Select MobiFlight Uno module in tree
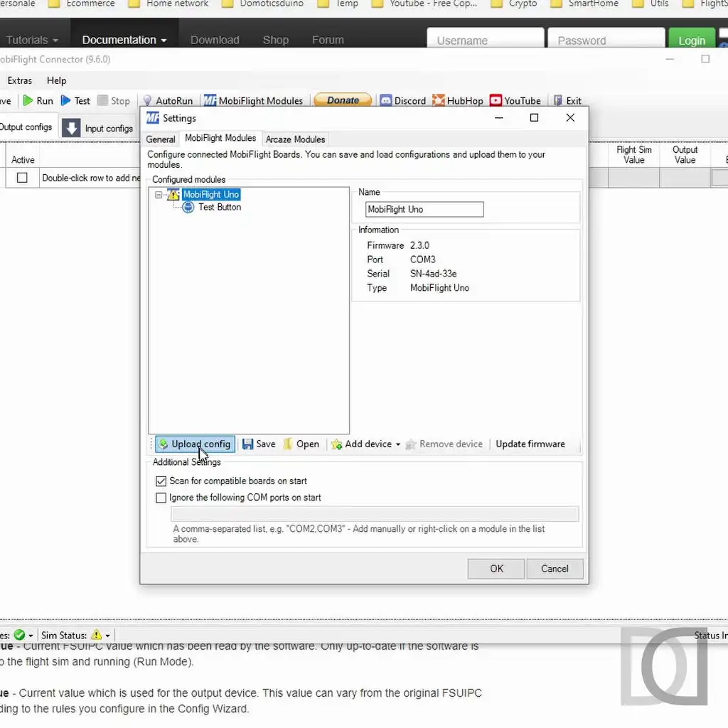Viewport: 728px width, 728px height. coord(211,195)
